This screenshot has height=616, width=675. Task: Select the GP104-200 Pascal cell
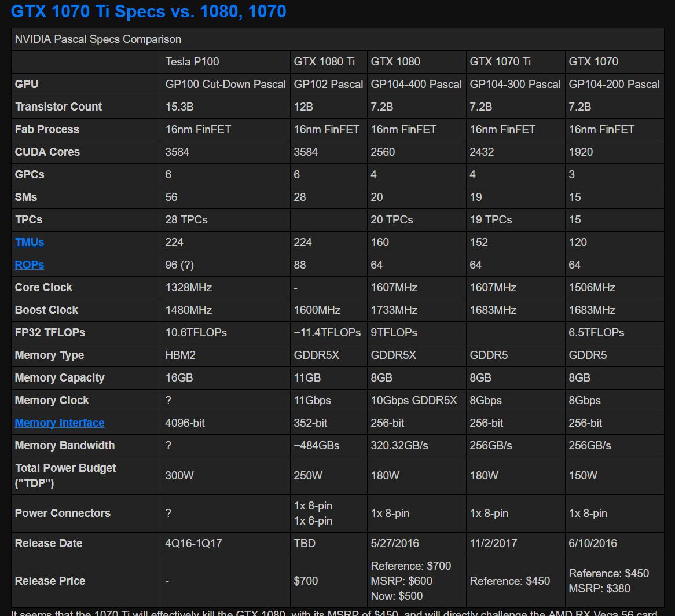pos(614,85)
